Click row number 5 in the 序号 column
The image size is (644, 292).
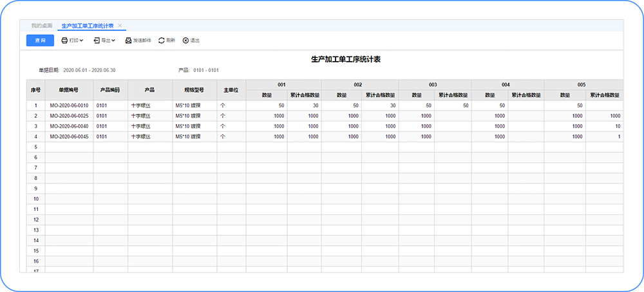(x=35, y=147)
